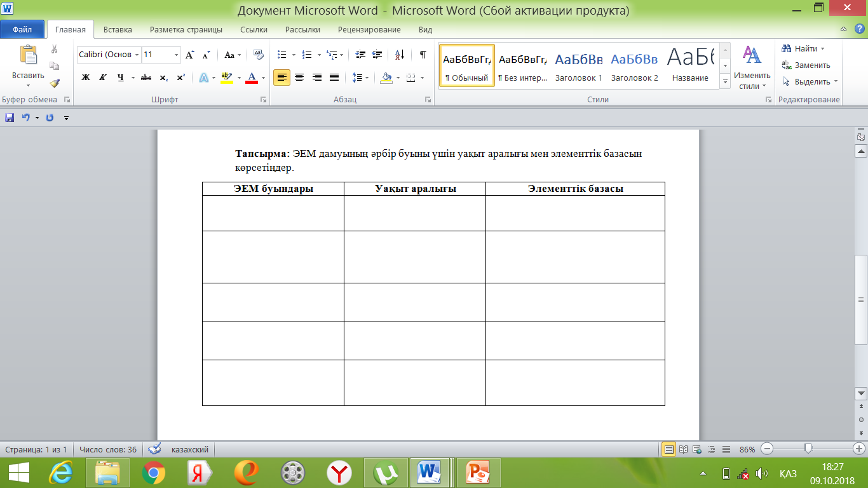
Task: Expand the styles gallery More arrow
Action: click(725, 81)
